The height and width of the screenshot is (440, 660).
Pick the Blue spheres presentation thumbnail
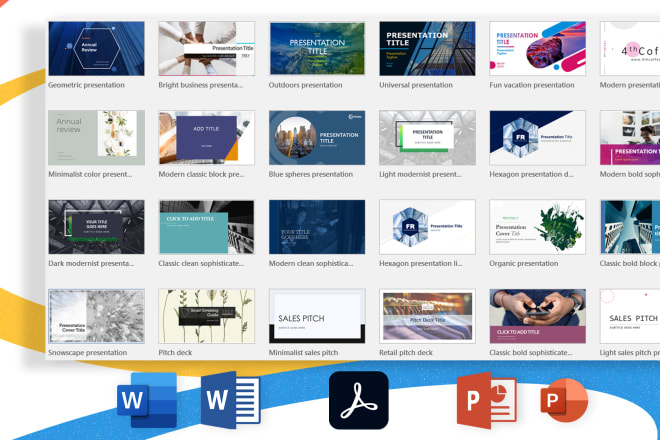(317, 138)
